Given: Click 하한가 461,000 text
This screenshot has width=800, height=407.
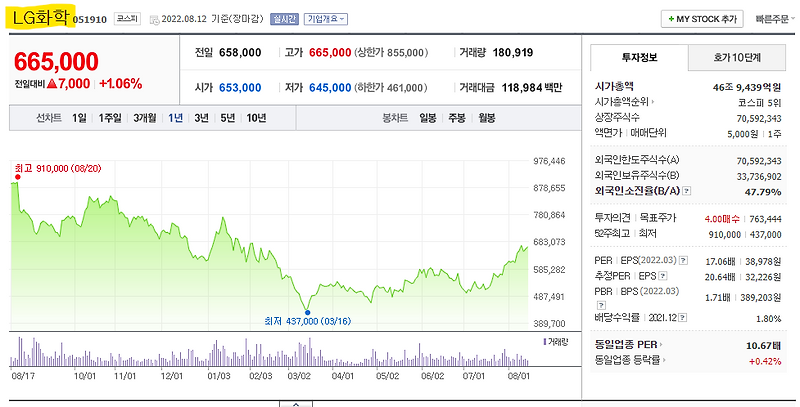Looking at the screenshot, I should point(391,88).
